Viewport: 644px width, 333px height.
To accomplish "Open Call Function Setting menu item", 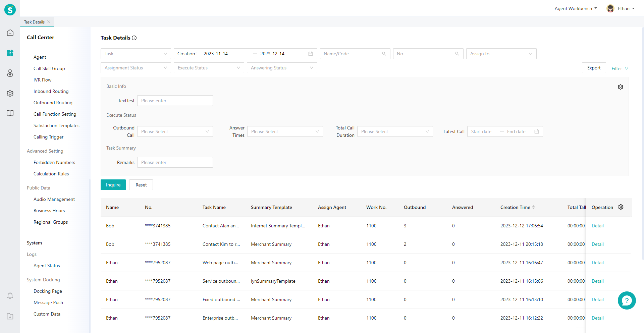I will click(55, 114).
